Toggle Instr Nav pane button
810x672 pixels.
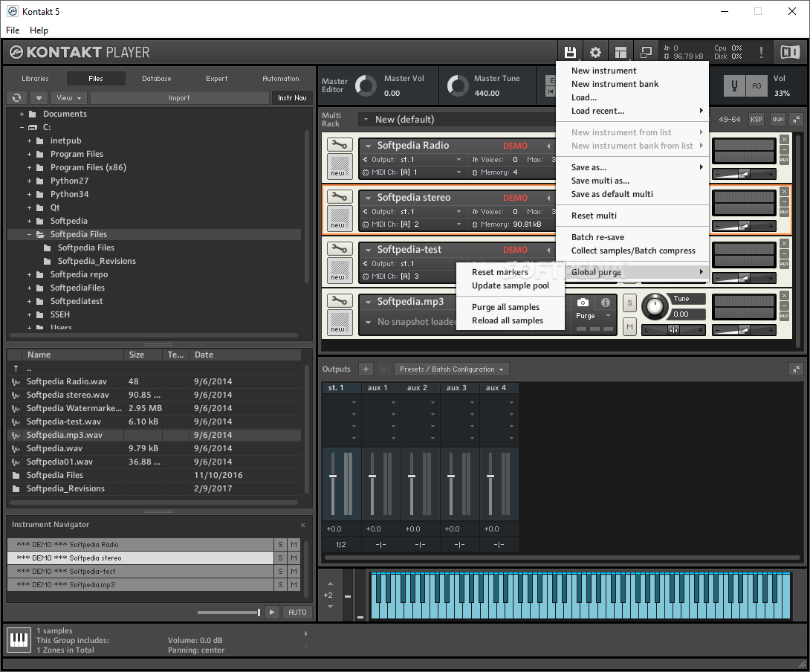point(292,97)
